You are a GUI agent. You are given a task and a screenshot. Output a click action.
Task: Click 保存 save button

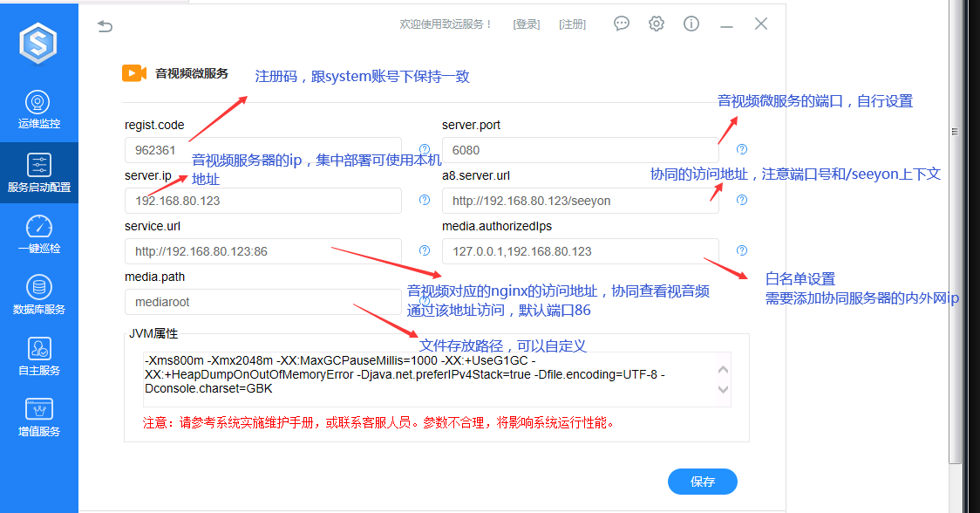point(703,482)
